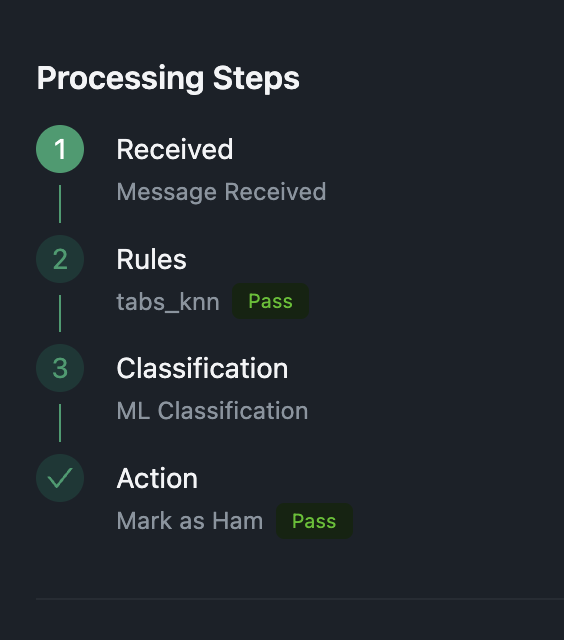
Task: Click the tabs_knn rule name
Action: pos(168,302)
